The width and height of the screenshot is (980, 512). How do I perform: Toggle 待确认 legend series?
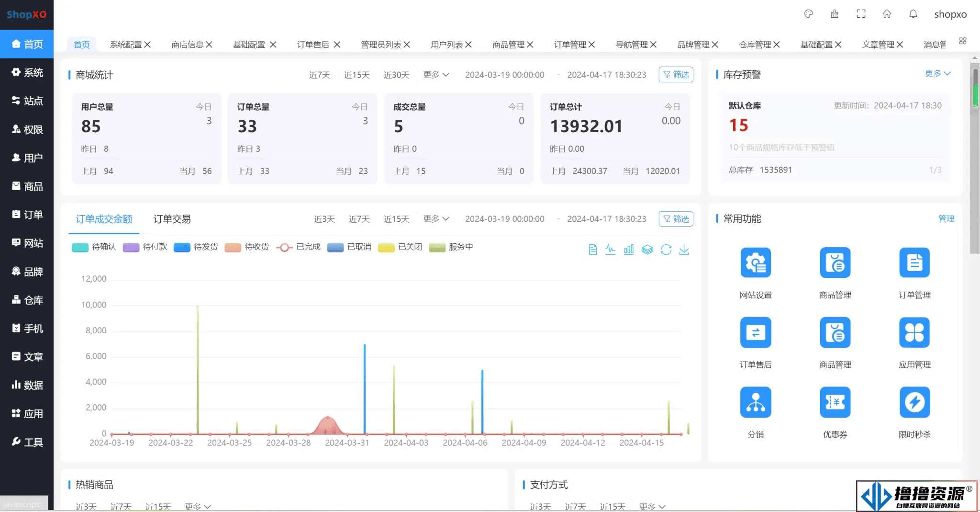(x=94, y=247)
